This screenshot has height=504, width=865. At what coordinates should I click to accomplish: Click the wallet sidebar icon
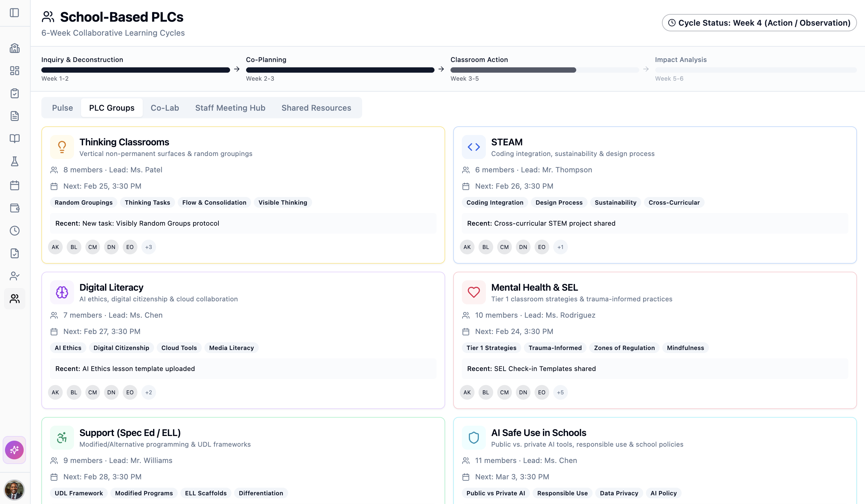14,208
